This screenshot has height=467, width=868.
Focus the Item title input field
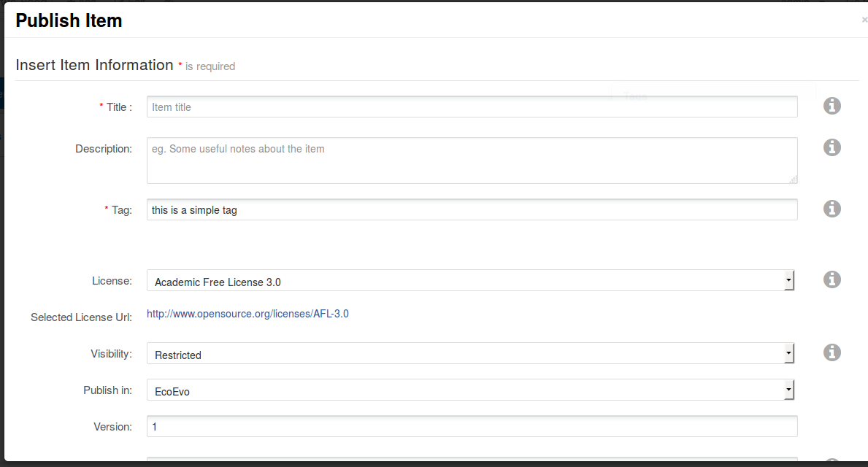[472, 107]
